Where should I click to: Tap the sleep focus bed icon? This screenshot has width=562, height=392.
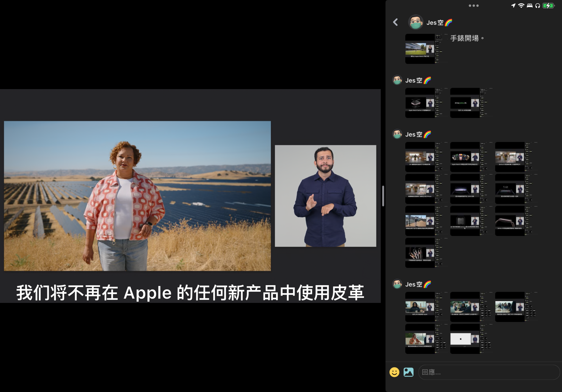click(x=530, y=5)
